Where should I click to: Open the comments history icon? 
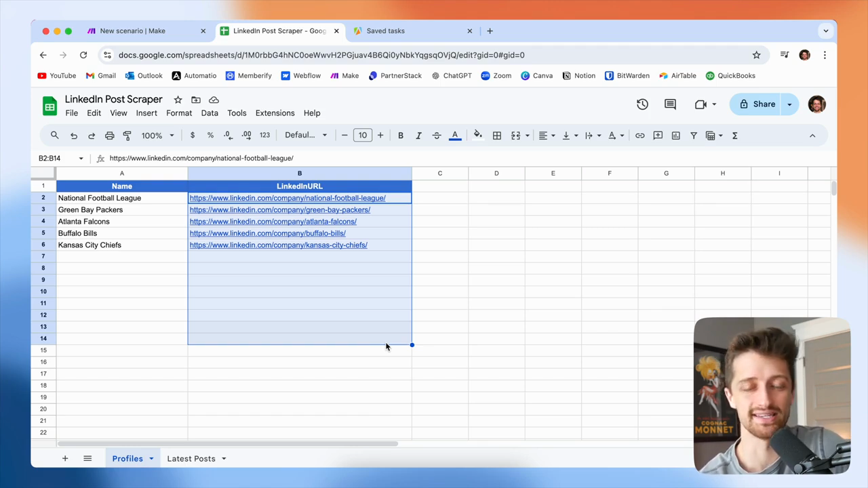[x=670, y=104]
